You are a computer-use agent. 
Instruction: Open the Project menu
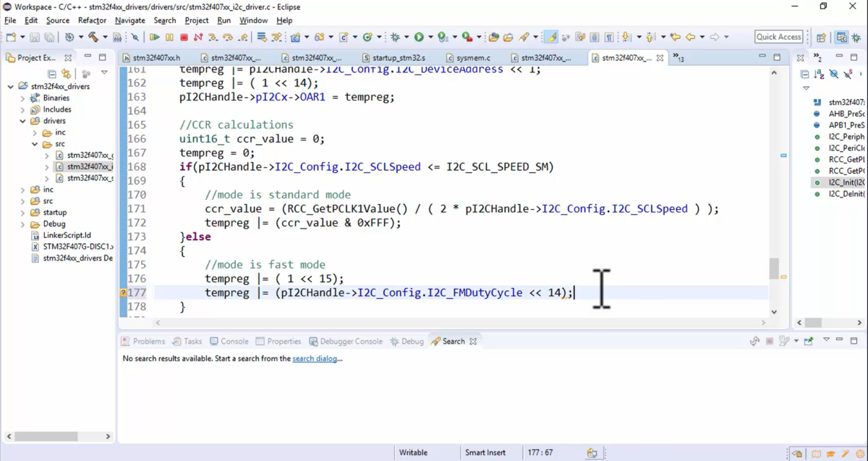(196, 20)
